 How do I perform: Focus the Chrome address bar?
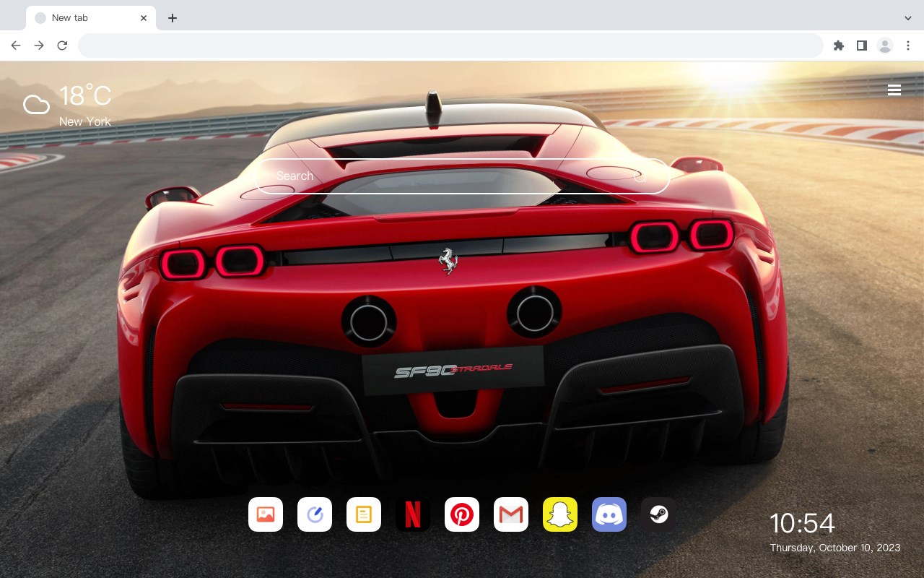coord(450,46)
